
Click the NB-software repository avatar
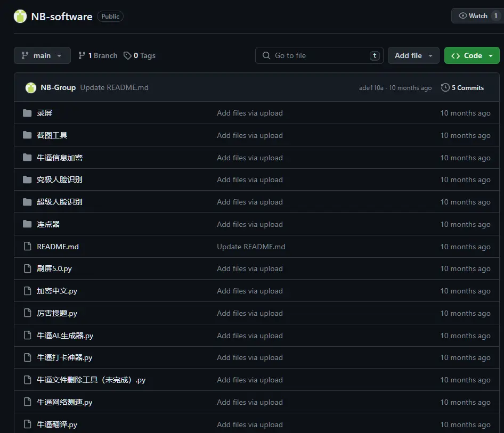click(x=20, y=17)
